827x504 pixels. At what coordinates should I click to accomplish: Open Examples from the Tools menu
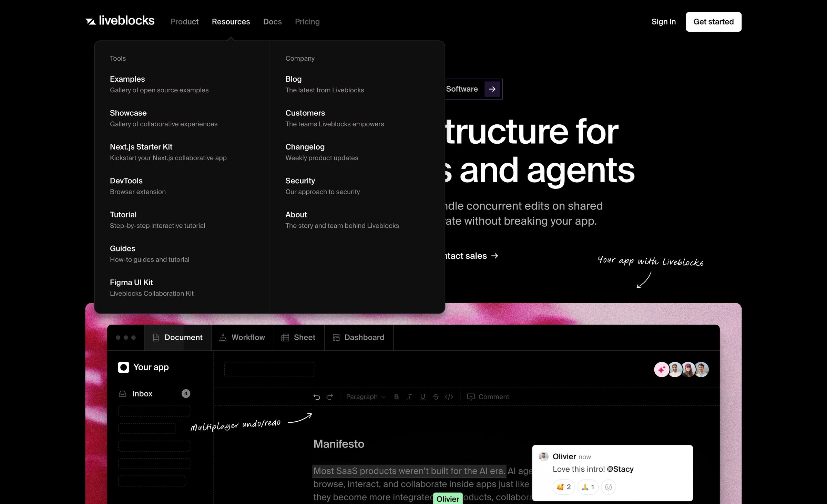point(159,84)
